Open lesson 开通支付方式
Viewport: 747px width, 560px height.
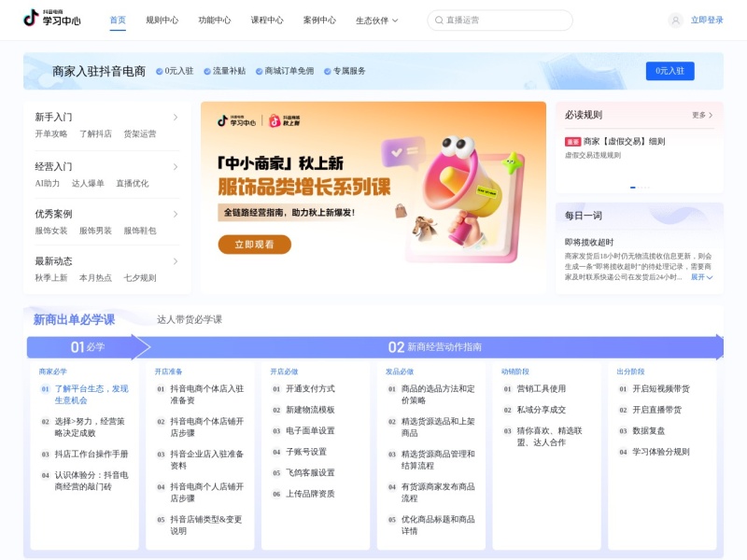pyautogui.click(x=310, y=388)
